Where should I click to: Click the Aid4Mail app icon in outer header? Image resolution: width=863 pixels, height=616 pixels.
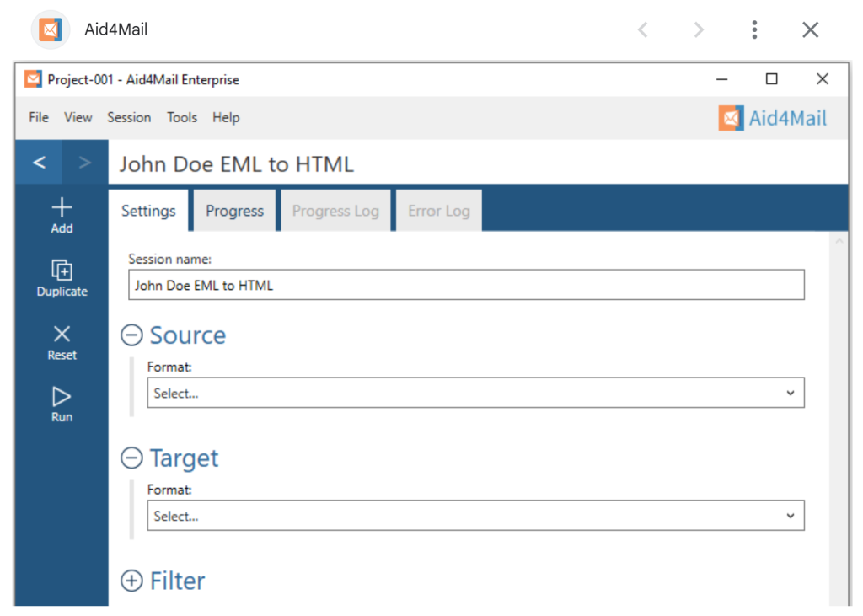click(x=50, y=29)
